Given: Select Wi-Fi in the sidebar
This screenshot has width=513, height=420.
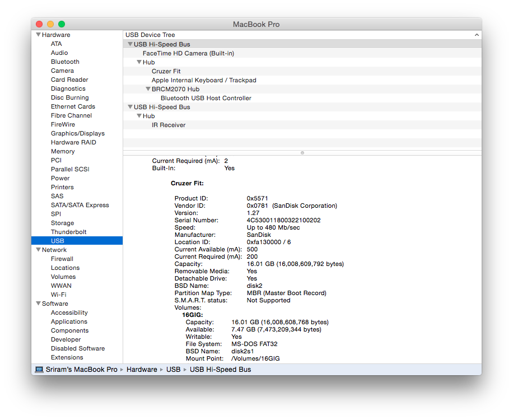Looking at the screenshot, I should tap(59, 295).
